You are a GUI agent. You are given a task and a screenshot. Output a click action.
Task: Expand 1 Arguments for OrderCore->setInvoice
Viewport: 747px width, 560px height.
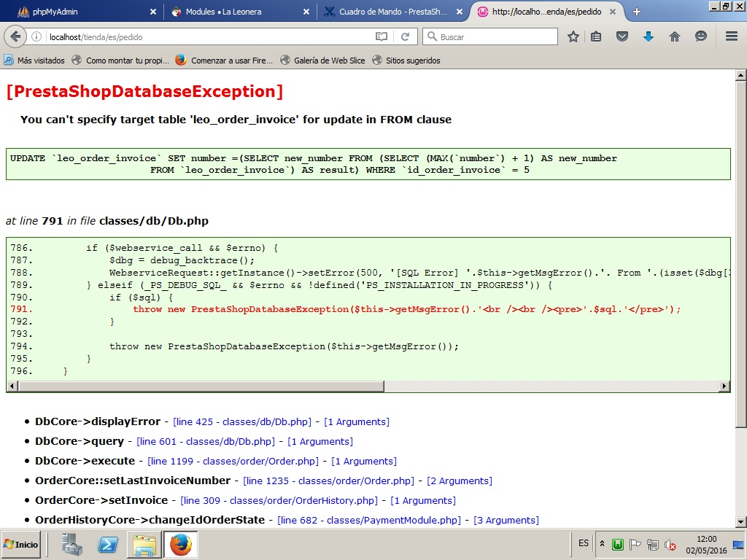click(423, 500)
